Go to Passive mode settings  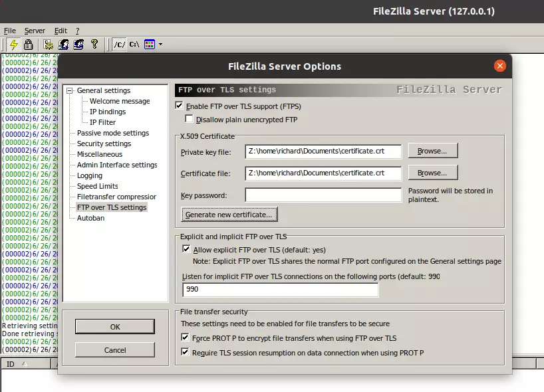tap(113, 133)
